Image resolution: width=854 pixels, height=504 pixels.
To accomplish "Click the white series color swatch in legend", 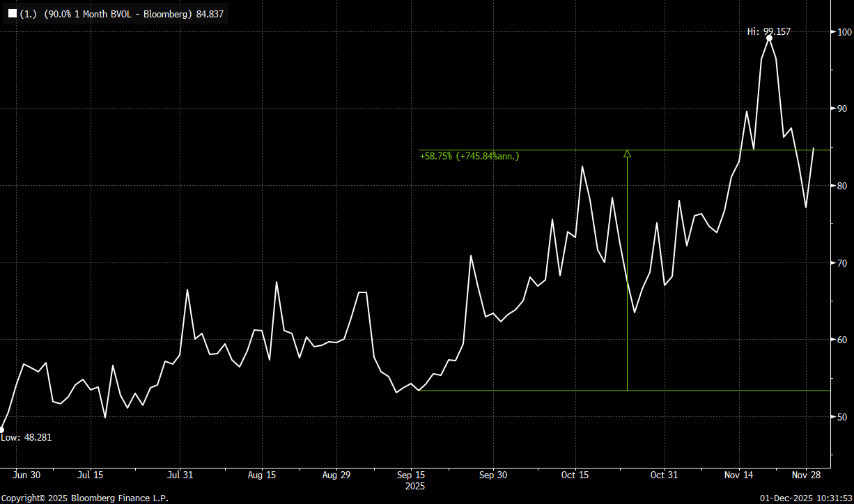I will point(13,13).
